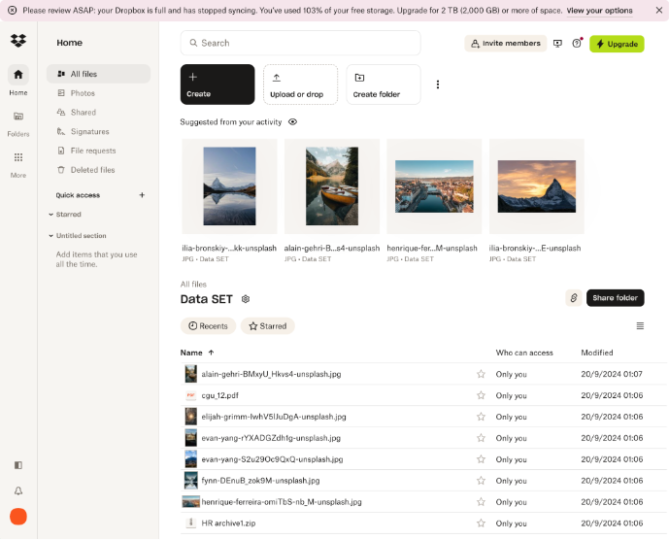
Task: Click Only you for cgu_12.pdf
Action: (x=511, y=395)
